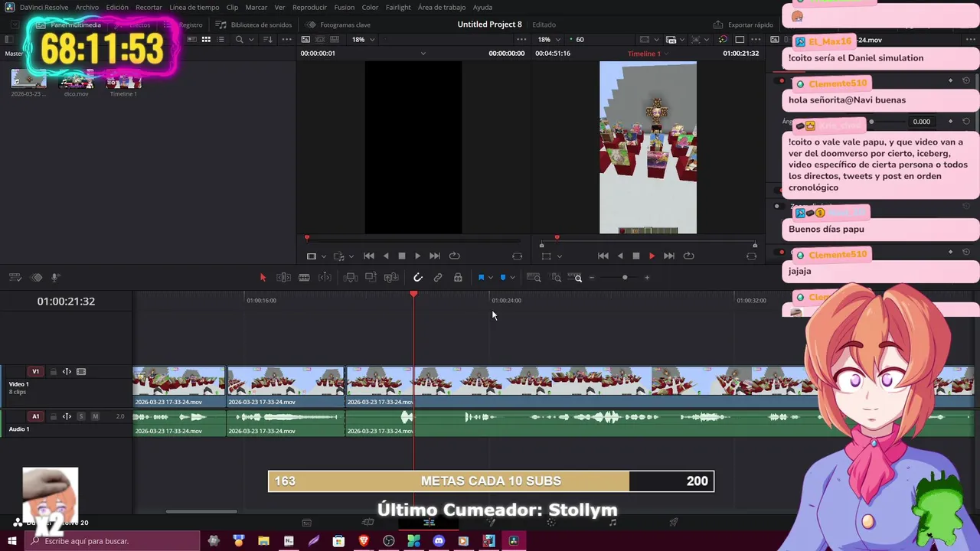Play the source viewer
Image resolution: width=980 pixels, height=551 pixels.
pyautogui.click(x=417, y=256)
